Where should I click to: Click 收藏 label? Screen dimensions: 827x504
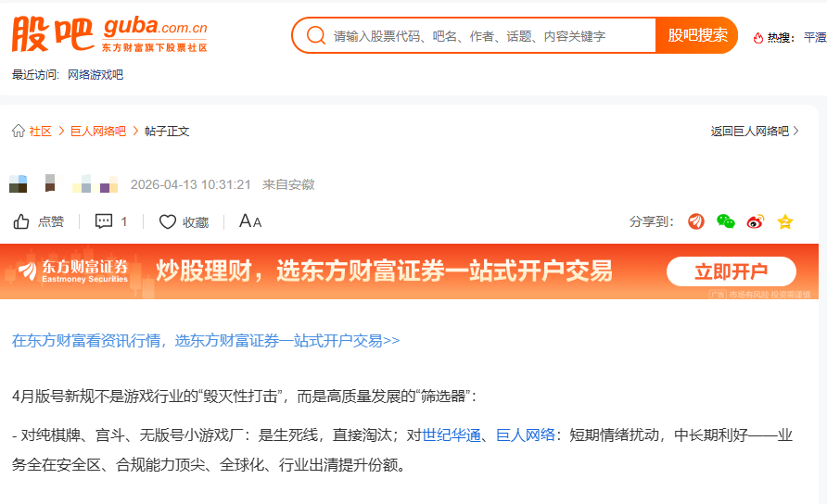[196, 222]
